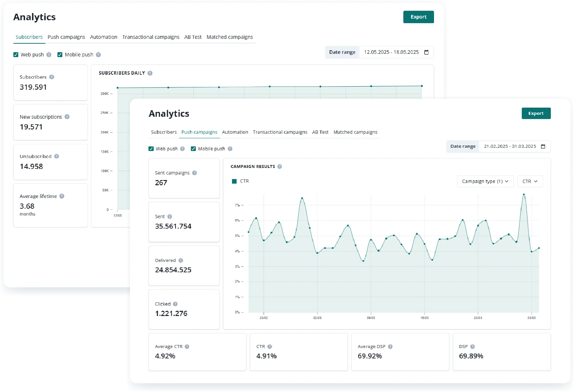Viewport: 574px width, 392px height.
Task: Click help icon beside New subscriptions
Action: 67,117
